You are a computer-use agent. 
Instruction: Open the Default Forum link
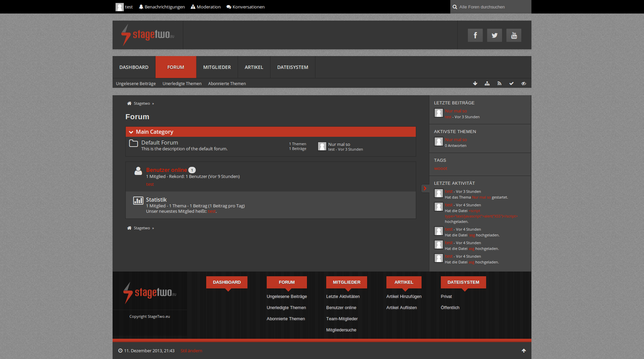click(x=160, y=143)
